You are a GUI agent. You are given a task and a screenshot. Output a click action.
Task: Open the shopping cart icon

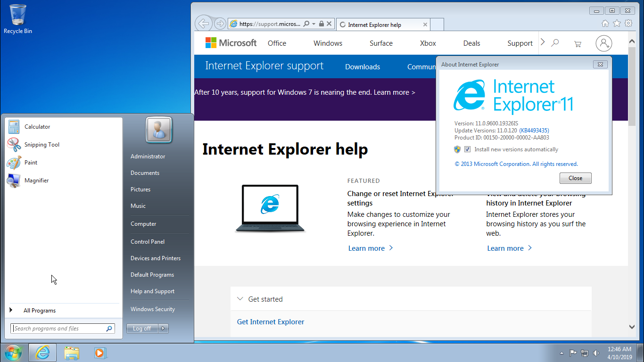pos(578,44)
